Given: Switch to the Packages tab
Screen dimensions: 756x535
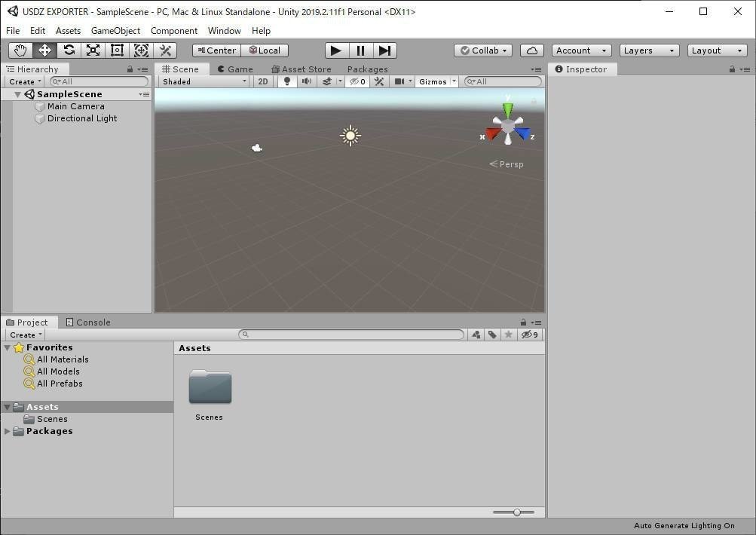Looking at the screenshot, I should point(367,69).
